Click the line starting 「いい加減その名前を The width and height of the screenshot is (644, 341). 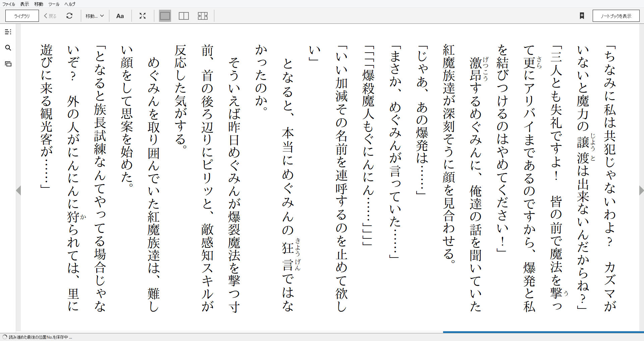tap(341, 179)
